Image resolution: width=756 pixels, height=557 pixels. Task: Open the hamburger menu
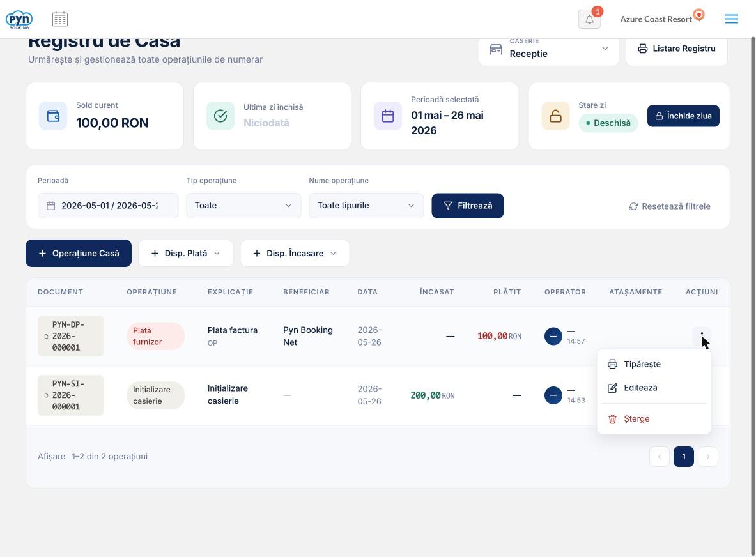point(731,19)
